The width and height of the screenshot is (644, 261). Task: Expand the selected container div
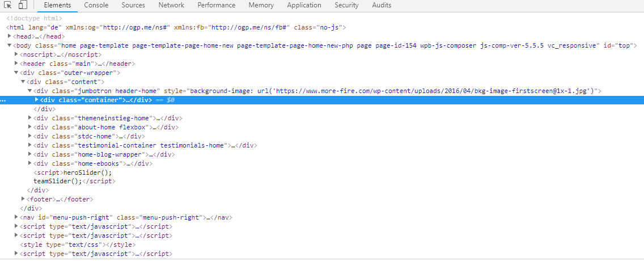36,100
